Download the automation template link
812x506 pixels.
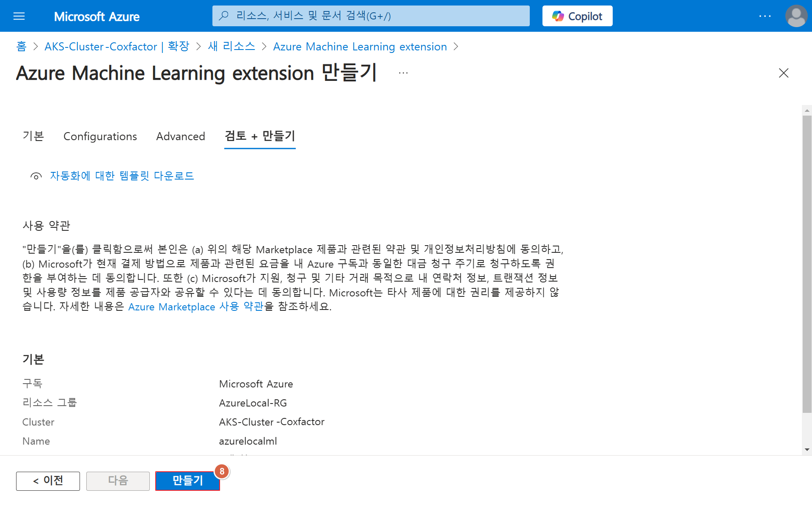pyautogui.click(x=122, y=176)
